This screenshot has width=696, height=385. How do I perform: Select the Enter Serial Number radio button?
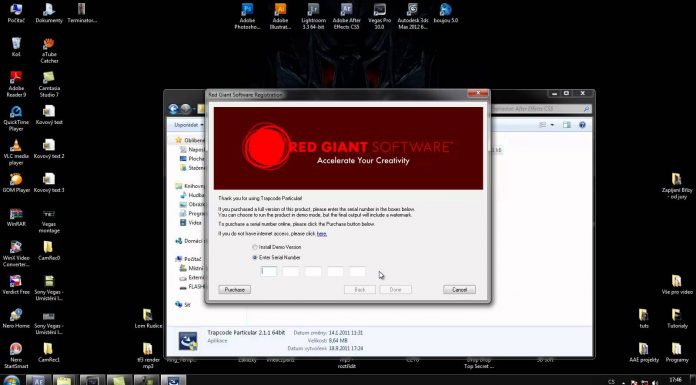(255, 258)
